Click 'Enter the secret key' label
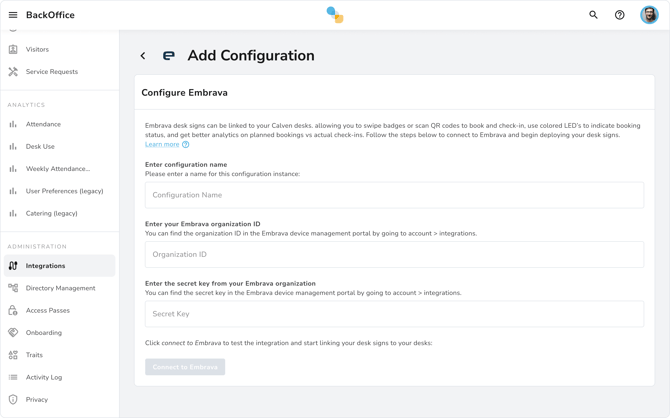670x418 pixels. [230, 283]
